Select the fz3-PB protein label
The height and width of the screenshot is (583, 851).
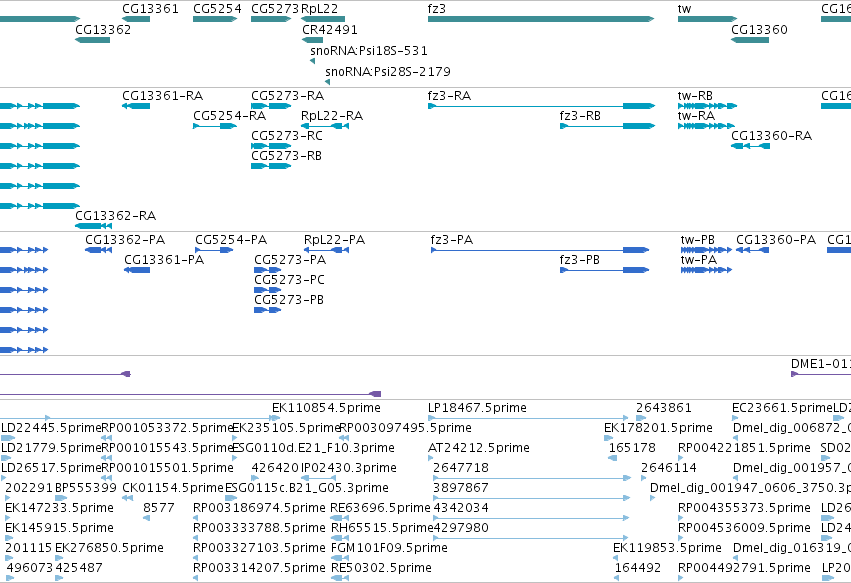click(579, 259)
